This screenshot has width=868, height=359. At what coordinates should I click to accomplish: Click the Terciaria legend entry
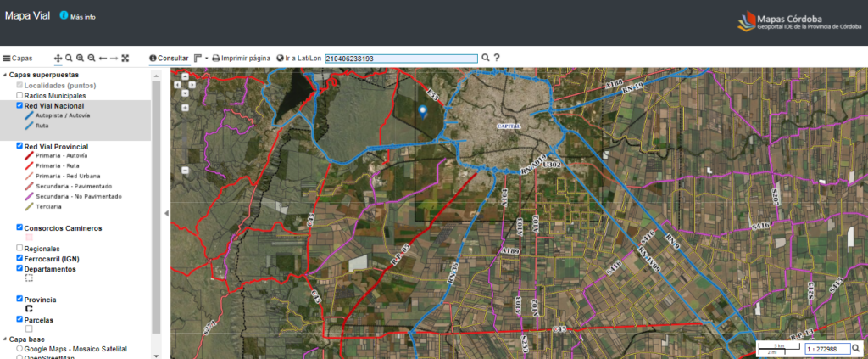point(43,206)
